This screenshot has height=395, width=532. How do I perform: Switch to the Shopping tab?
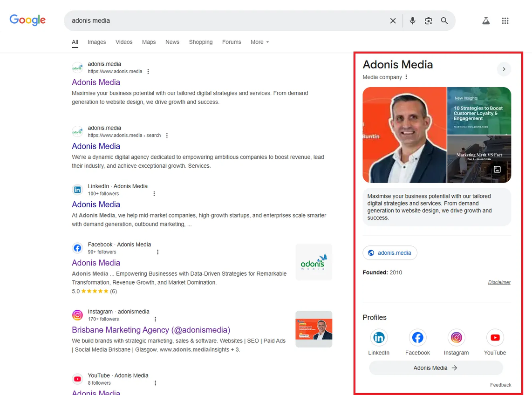point(201,42)
